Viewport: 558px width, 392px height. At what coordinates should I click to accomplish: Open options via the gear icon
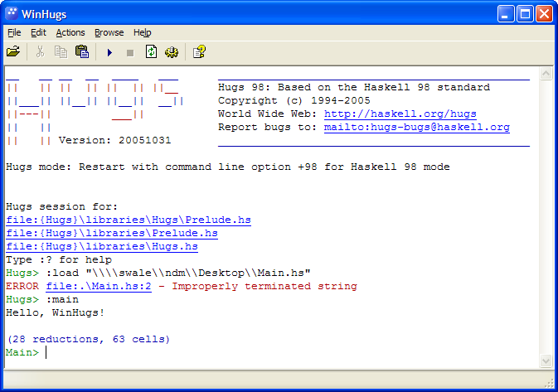(x=172, y=52)
